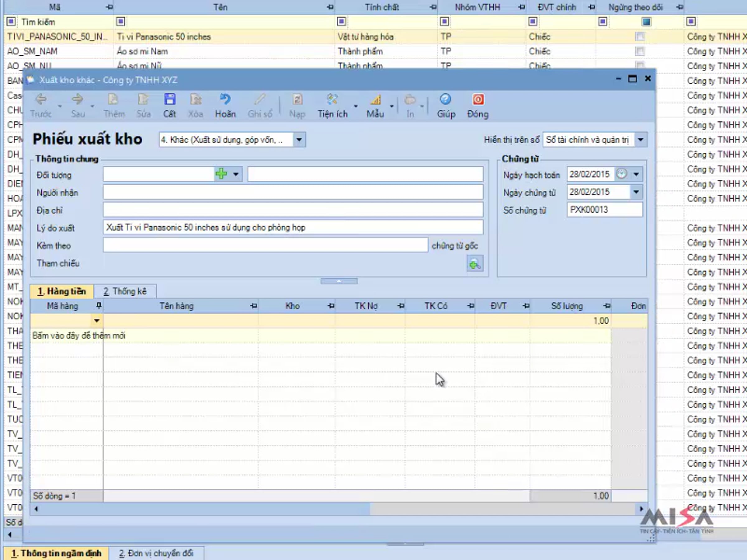The height and width of the screenshot is (560, 747).
Task: Pin the Tên hàng column
Action: [x=254, y=306]
